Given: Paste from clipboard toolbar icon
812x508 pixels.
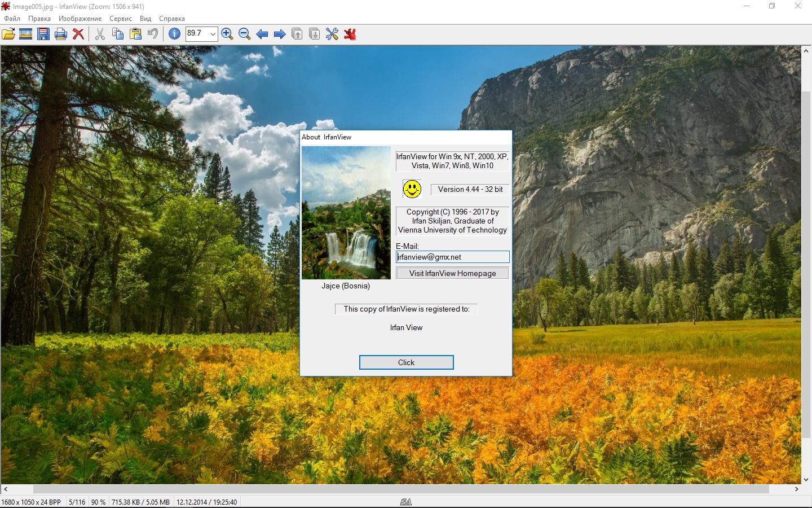Looking at the screenshot, I should click(x=135, y=34).
